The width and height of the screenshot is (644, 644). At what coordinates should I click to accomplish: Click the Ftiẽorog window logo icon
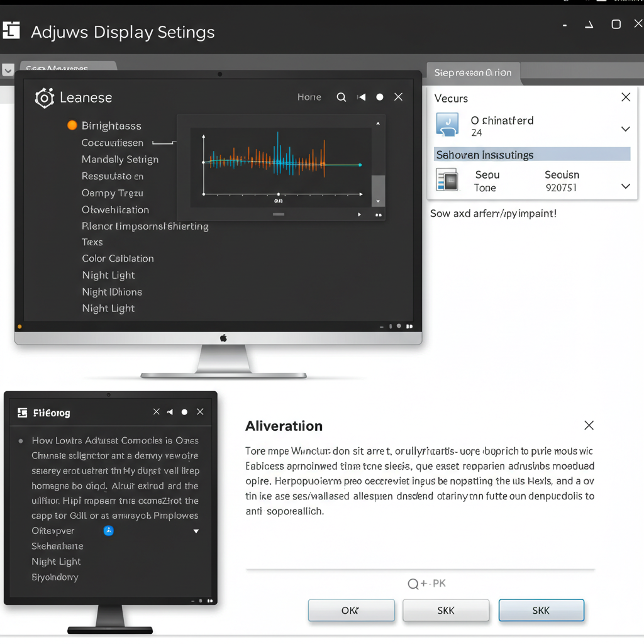23,413
